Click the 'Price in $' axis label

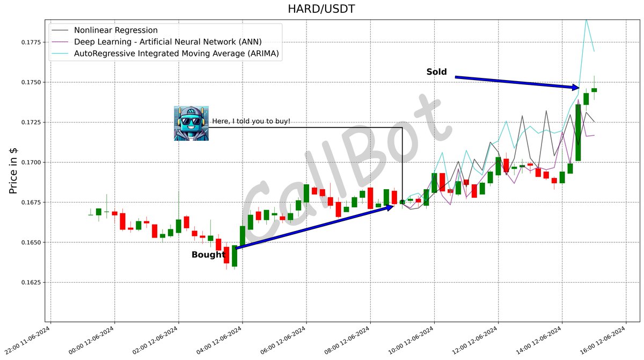[14, 171]
